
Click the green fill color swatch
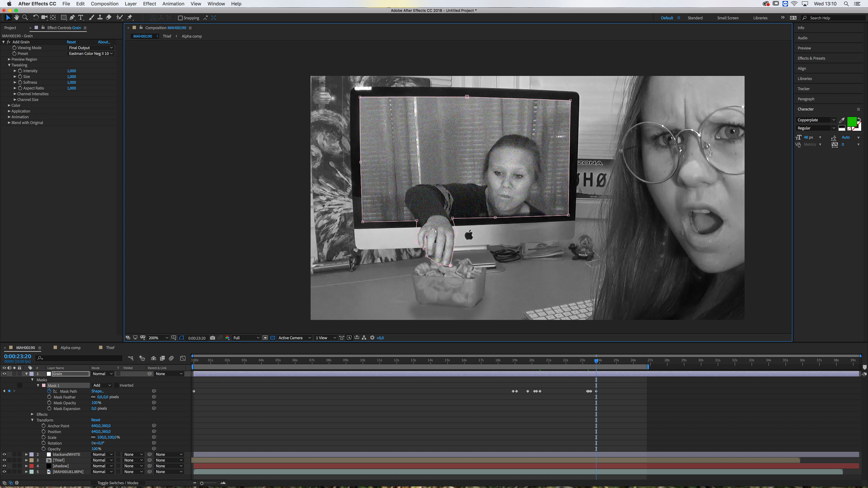[x=851, y=121]
